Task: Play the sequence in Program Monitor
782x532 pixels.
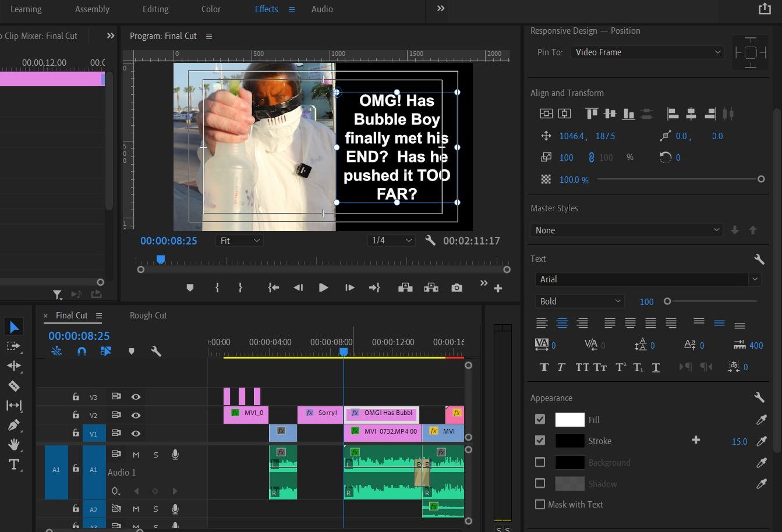Action: point(323,288)
